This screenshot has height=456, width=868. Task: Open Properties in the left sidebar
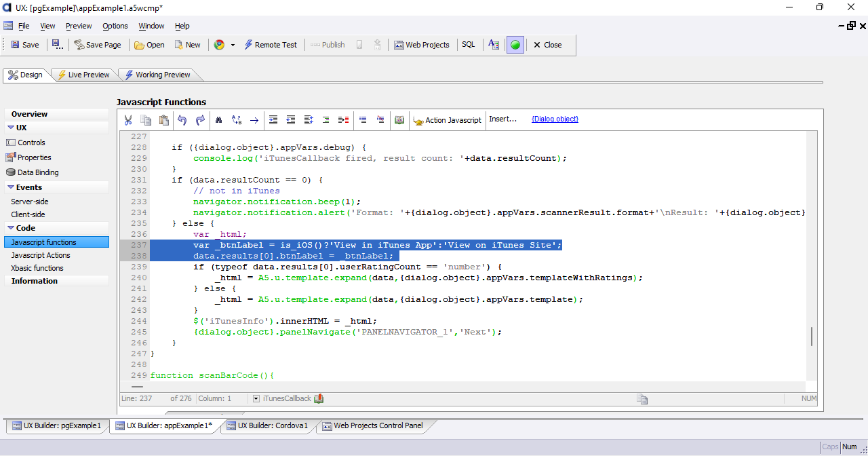click(x=35, y=157)
